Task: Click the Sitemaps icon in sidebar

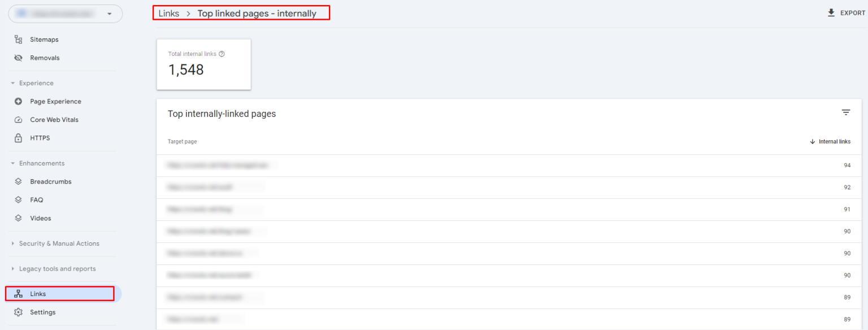Action: point(18,40)
